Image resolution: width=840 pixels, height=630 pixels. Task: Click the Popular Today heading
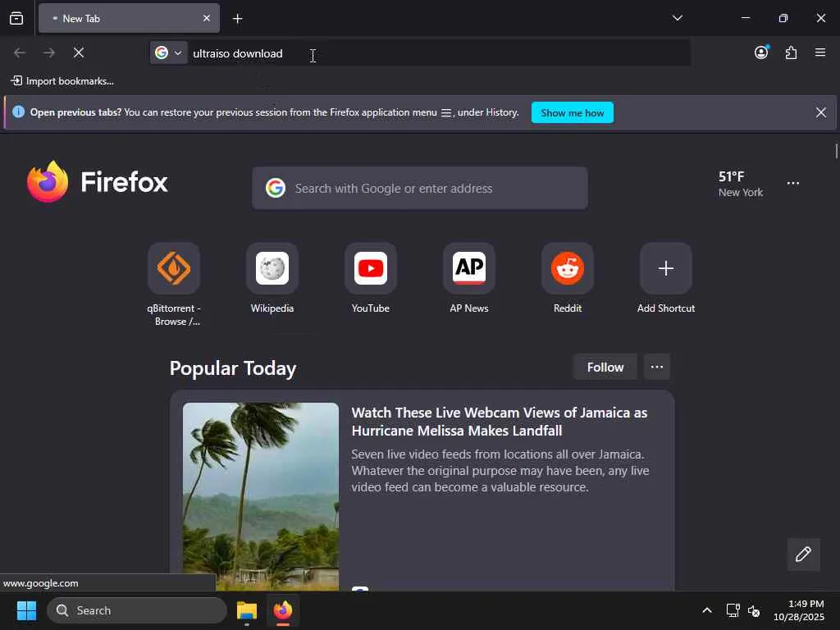coord(233,368)
